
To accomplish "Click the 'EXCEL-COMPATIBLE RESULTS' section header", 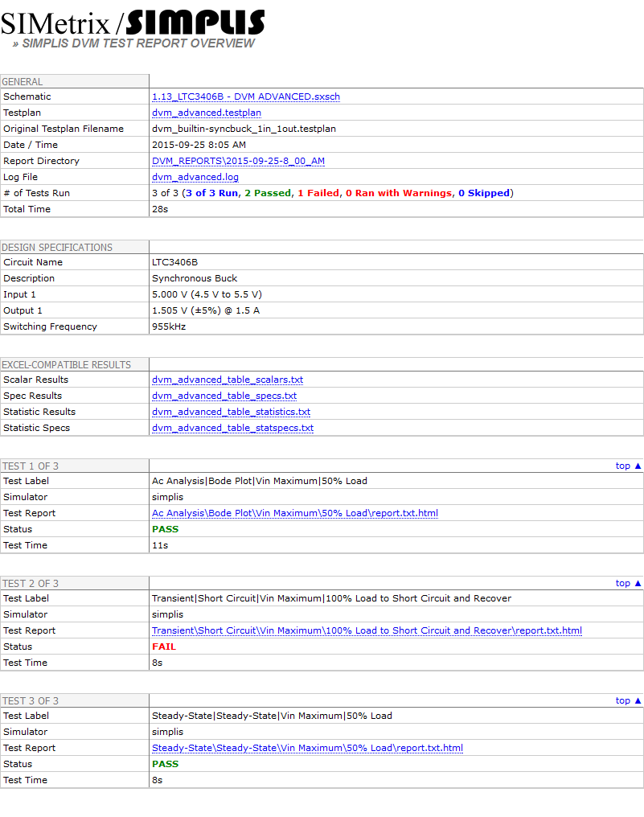I will pos(66,365).
